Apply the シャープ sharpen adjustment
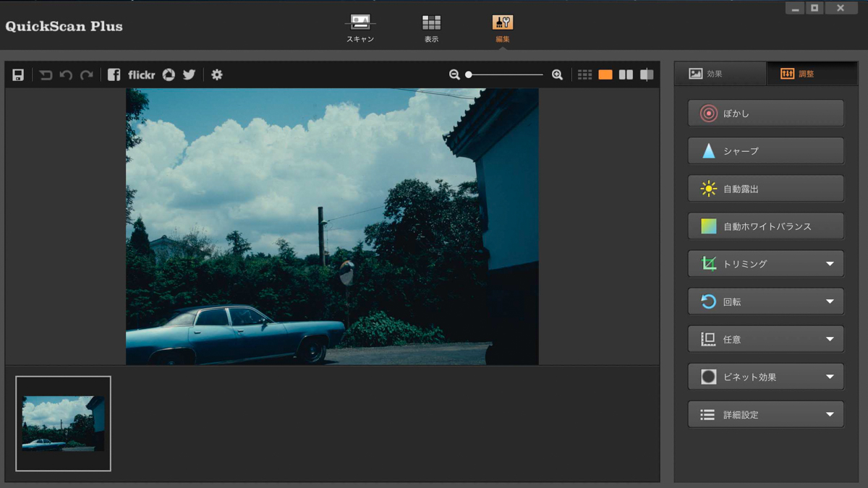Image resolution: width=868 pixels, height=488 pixels. [766, 151]
